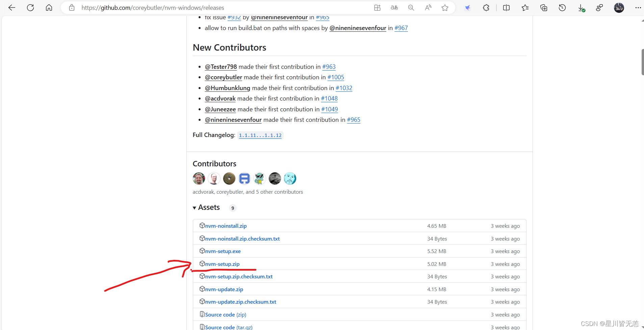Open pull request #1048
This screenshot has height=330, width=644.
[x=329, y=99]
